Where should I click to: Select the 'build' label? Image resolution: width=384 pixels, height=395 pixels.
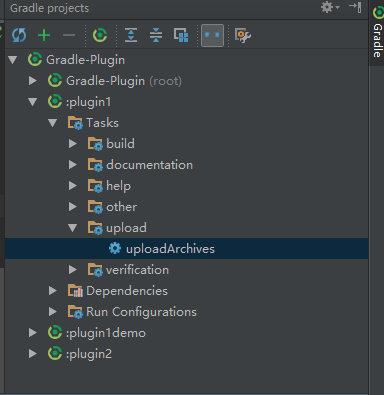(120, 144)
